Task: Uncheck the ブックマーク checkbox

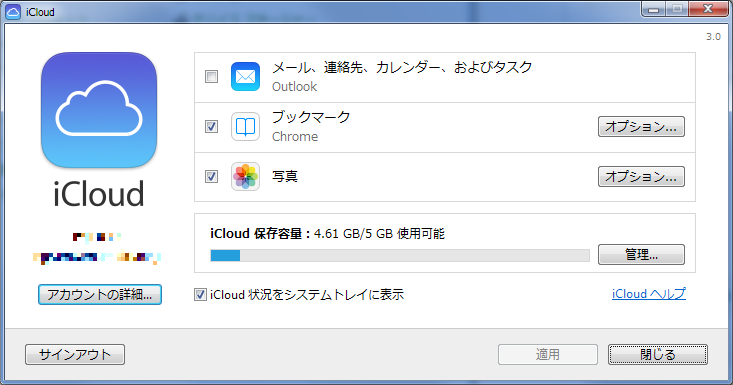Action: pyautogui.click(x=211, y=126)
